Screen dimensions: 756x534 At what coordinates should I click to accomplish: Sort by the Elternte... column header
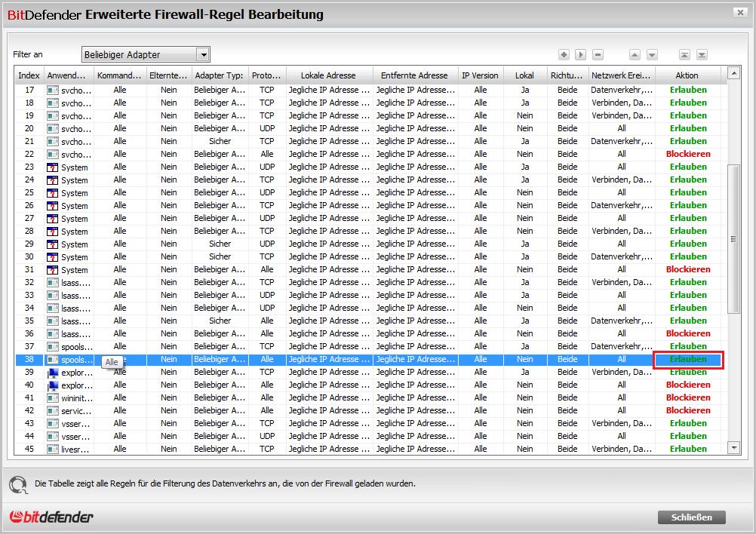click(x=168, y=75)
